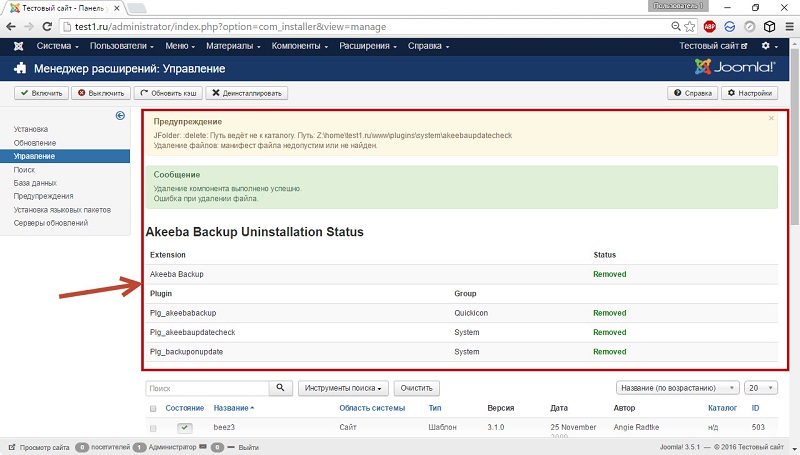Reload the page with the refresh icon
This screenshot has width=800, height=455.
(x=47, y=27)
